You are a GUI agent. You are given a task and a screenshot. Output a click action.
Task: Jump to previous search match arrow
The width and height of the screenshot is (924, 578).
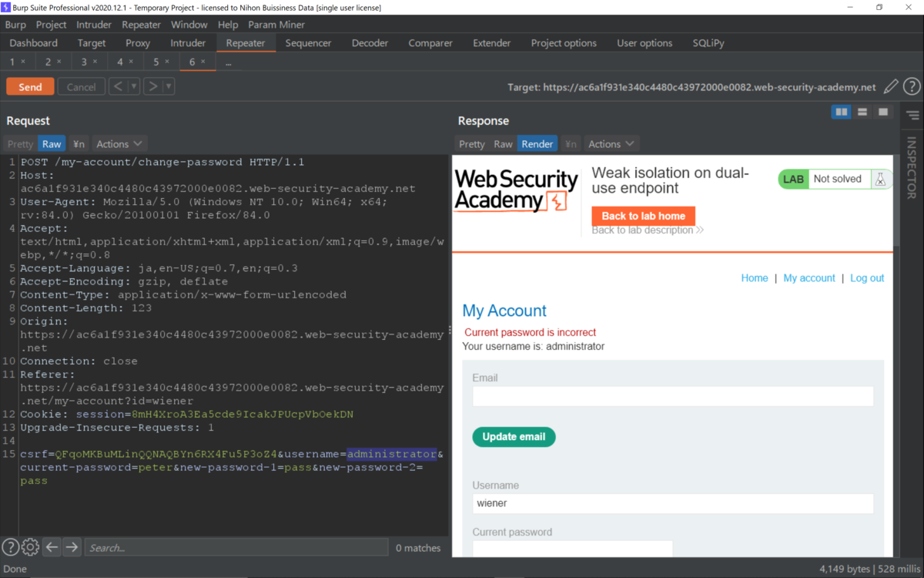click(52, 547)
